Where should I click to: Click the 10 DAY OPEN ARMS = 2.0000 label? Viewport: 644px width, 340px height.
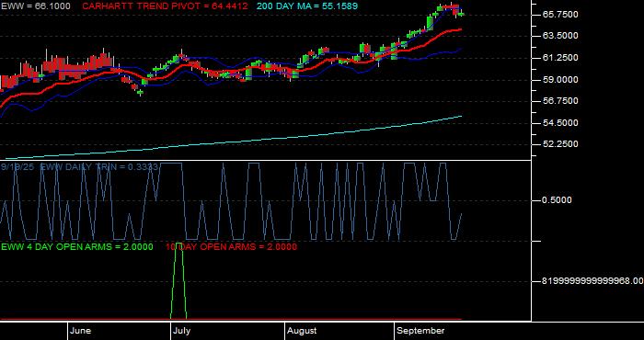231,247
